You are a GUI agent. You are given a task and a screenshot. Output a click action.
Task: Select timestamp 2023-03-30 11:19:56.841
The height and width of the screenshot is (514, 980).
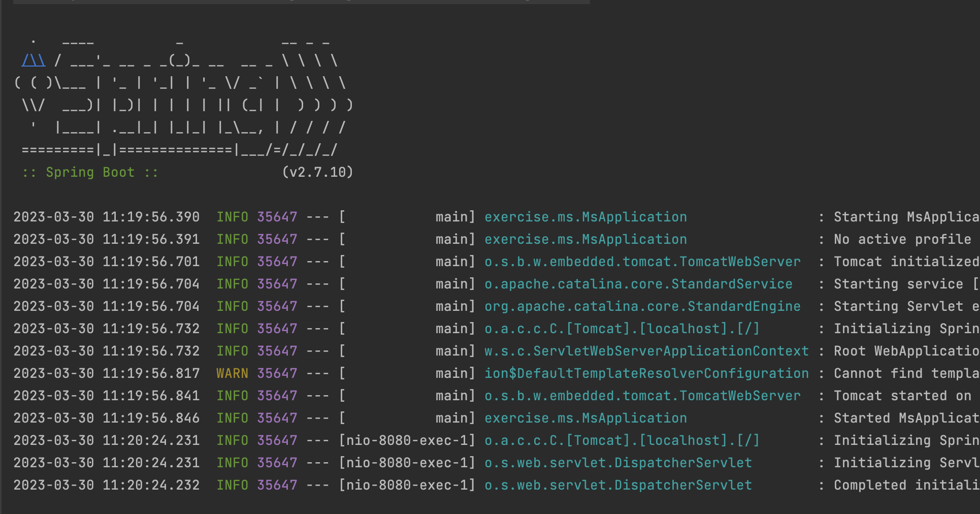[x=107, y=396]
